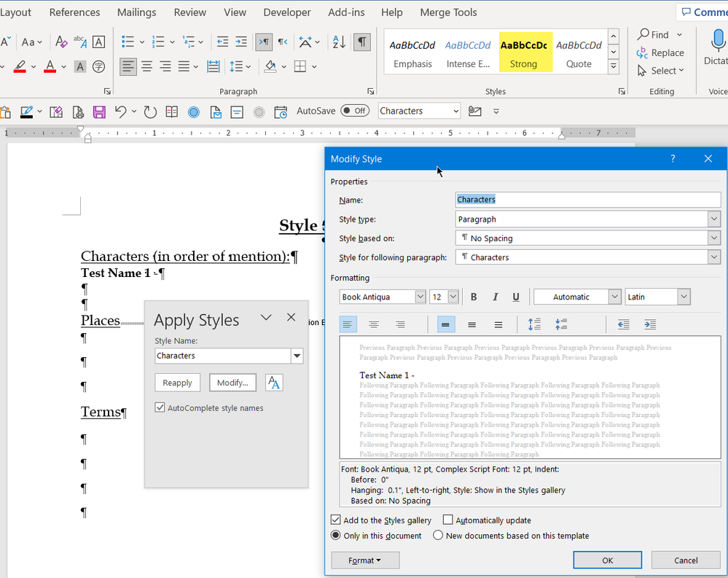Open Style for following paragraph dropdown
The height and width of the screenshot is (578, 728).
point(713,257)
